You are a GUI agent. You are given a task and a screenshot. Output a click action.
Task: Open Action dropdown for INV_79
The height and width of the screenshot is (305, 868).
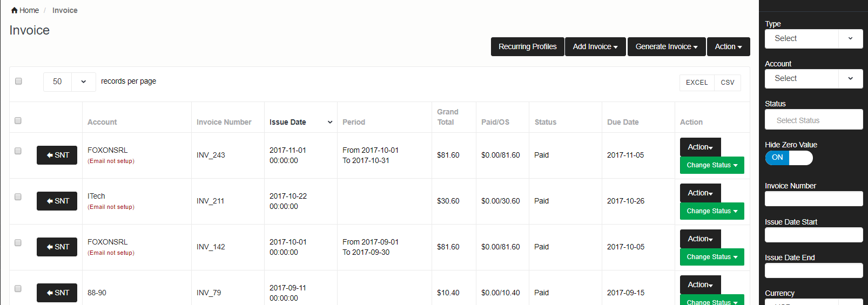700,284
